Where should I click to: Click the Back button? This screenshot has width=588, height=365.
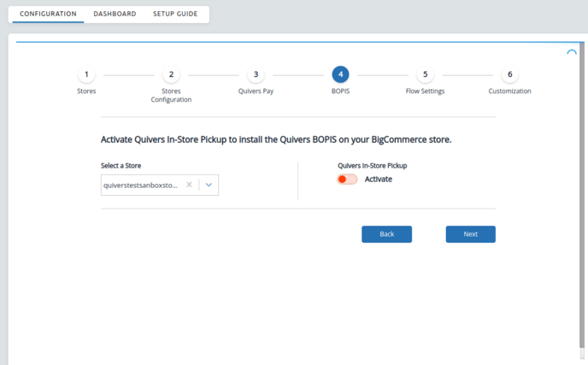tap(386, 234)
